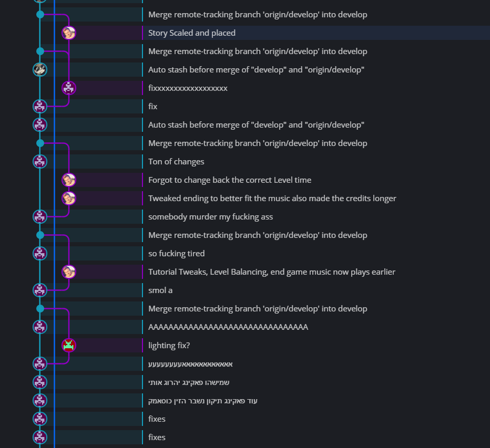This screenshot has width=490, height=448.
Task: Select the "fixxxxxxxxxxxxxxxxxx" commit message
Action: click(188, 88)
